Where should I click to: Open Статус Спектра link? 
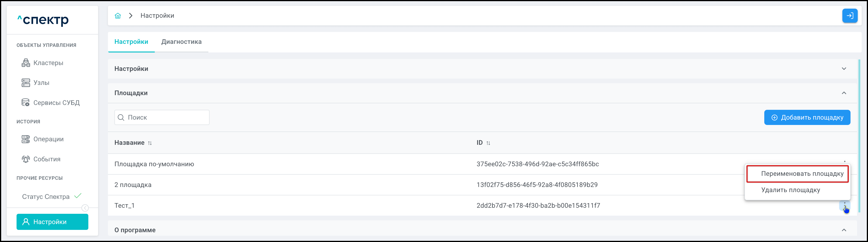coord(46,197)
